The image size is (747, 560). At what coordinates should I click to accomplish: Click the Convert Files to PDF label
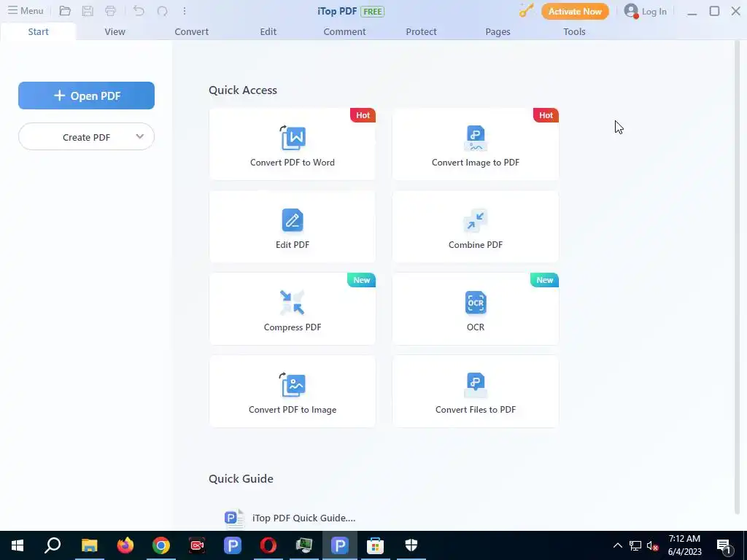point(476,410)
